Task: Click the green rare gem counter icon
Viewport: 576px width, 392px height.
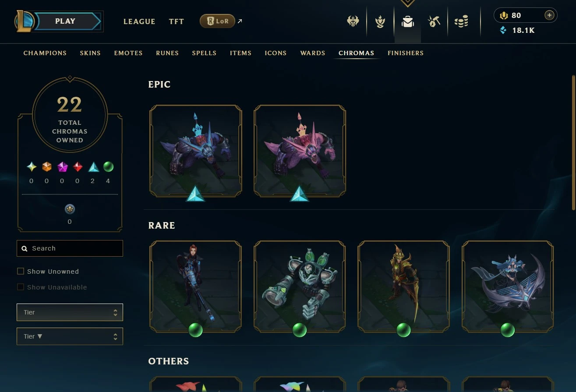Action: [108, 167]
